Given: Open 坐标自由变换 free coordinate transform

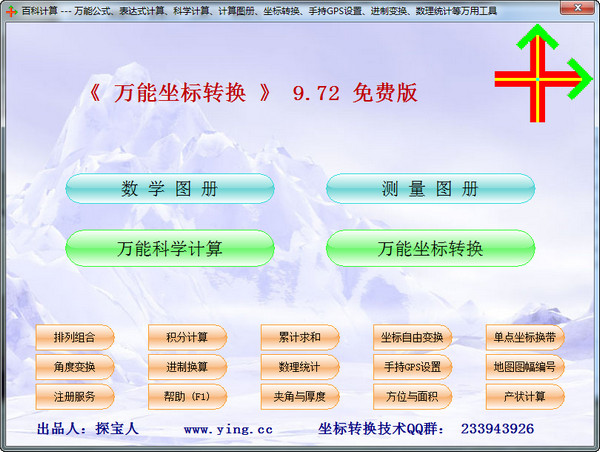Looking at the screenshot, I should click(x=412, y=337).
